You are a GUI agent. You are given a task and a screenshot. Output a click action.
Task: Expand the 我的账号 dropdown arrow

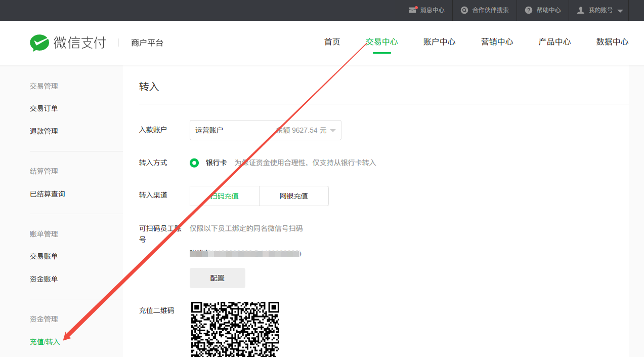pyautogui.click(x=620, y=11)
